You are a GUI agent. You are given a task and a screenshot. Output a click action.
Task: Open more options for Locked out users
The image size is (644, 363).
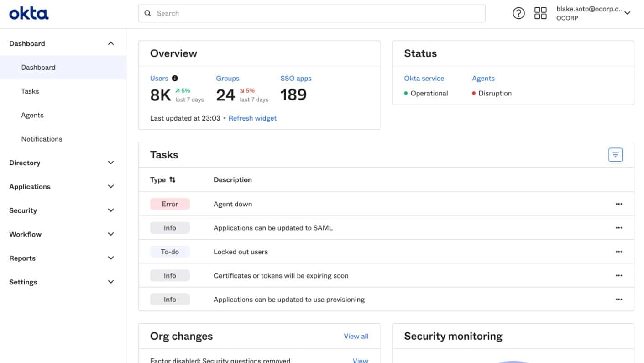[619, 252]
